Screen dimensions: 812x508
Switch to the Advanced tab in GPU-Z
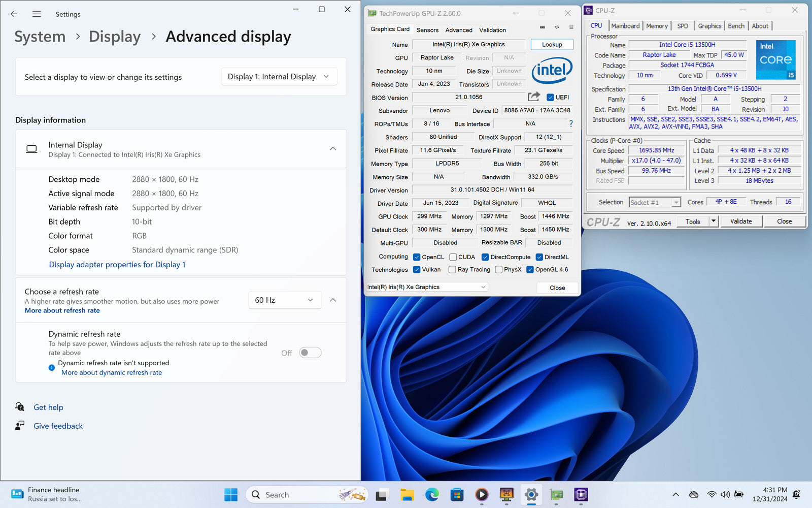(459, 30)
